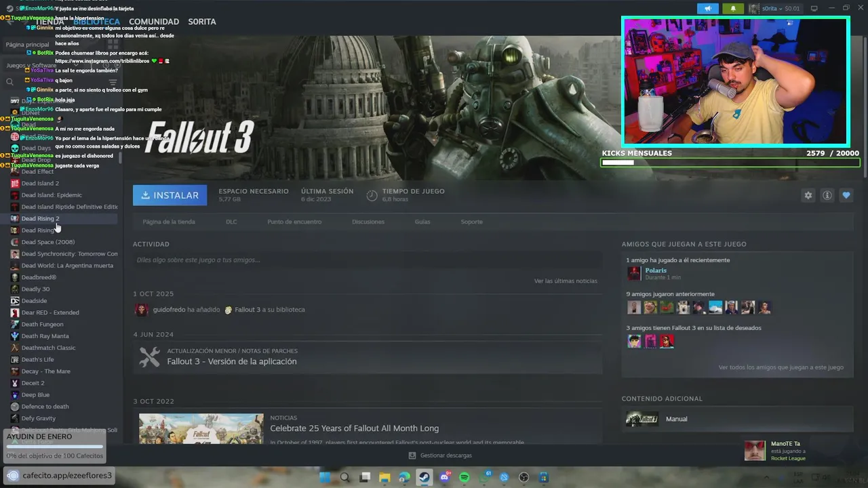Click the Death Ray Manta game icon
This screenshot has height=488, width=868.
coord(15,336)
